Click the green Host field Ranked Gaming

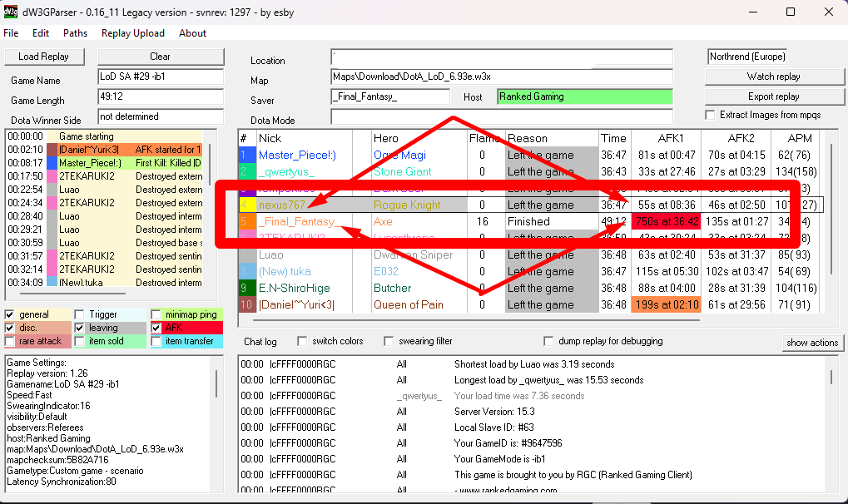[x=585, y=96]
